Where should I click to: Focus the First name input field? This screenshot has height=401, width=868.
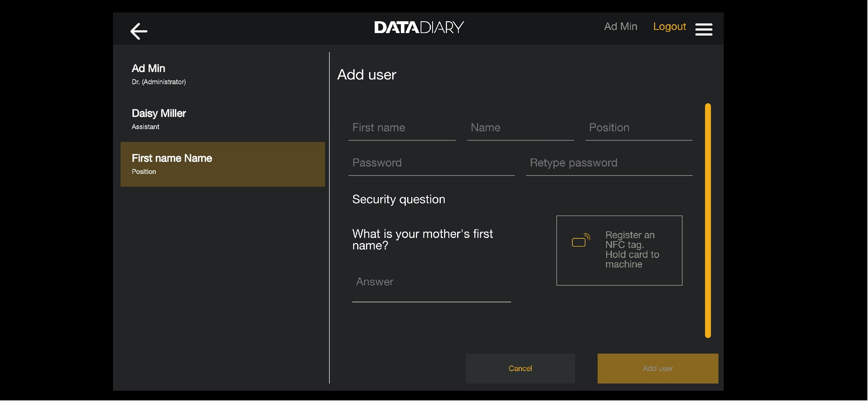pos(402,128)
